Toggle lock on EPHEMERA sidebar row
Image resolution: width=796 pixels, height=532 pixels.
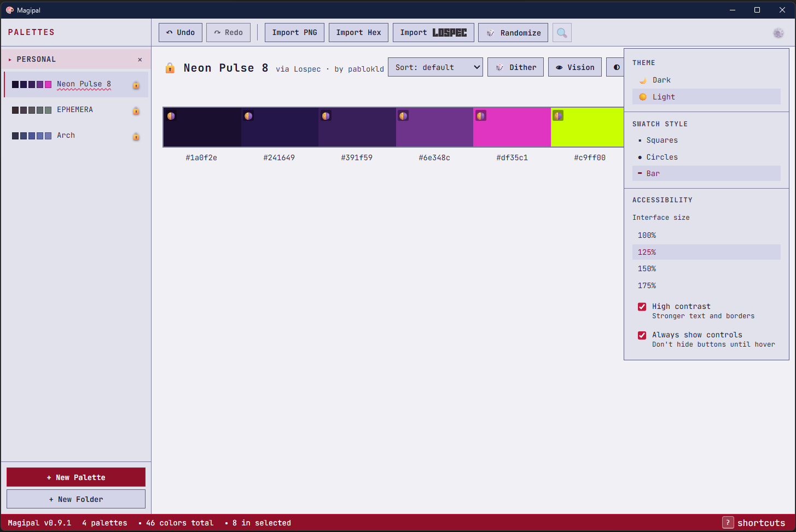[136, 110]
